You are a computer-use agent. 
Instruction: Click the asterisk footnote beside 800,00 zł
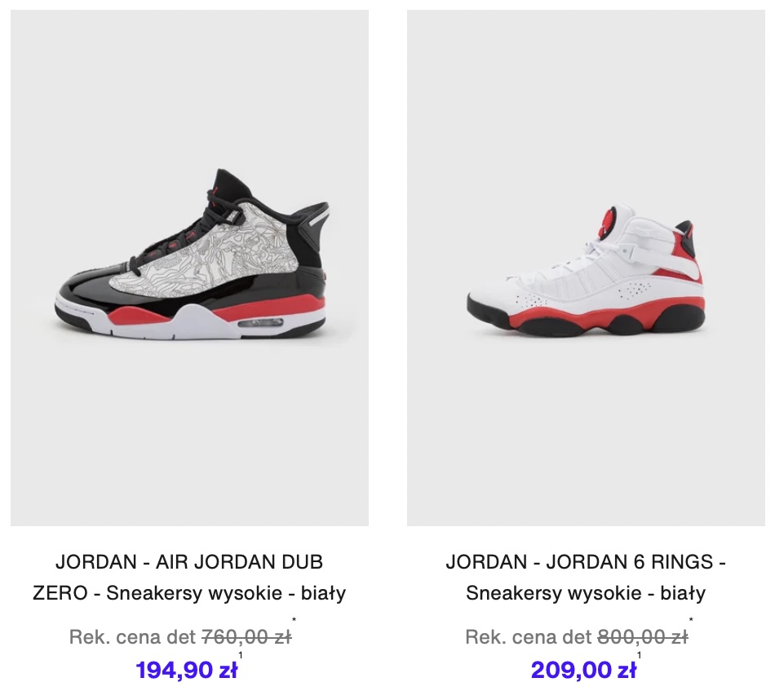[x=691, y=619]
